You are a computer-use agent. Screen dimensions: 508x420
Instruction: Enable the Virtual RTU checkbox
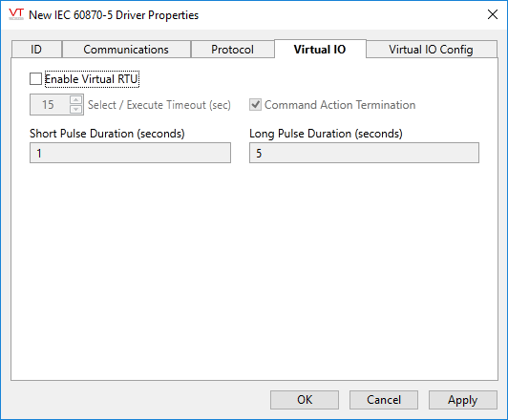coord(35,79)
